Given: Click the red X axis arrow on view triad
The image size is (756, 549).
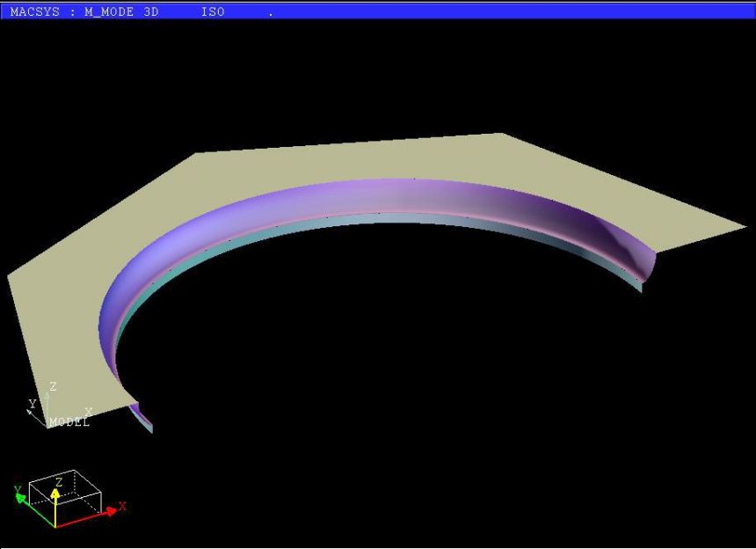Looking at the screenshot, I should (x=97, y=513).
